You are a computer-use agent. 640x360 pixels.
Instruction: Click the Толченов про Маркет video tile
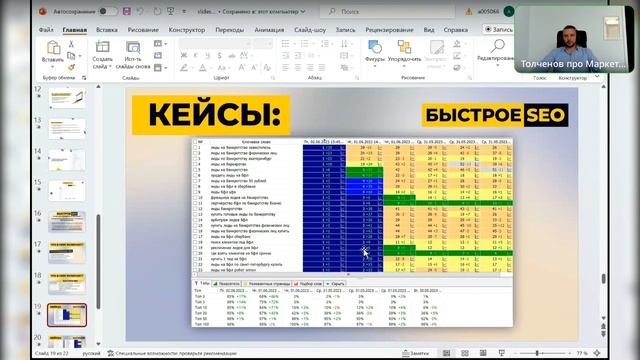pos(574,39)
